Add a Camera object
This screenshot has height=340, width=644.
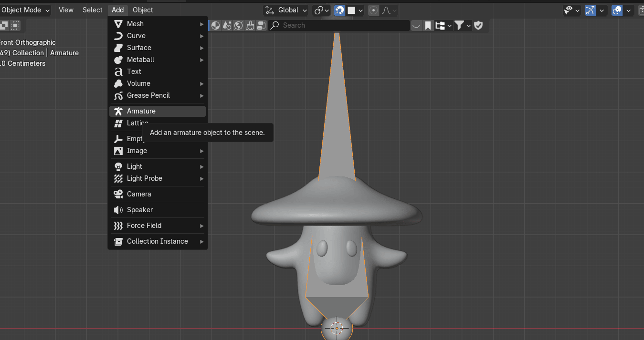[x=139, y=194]
